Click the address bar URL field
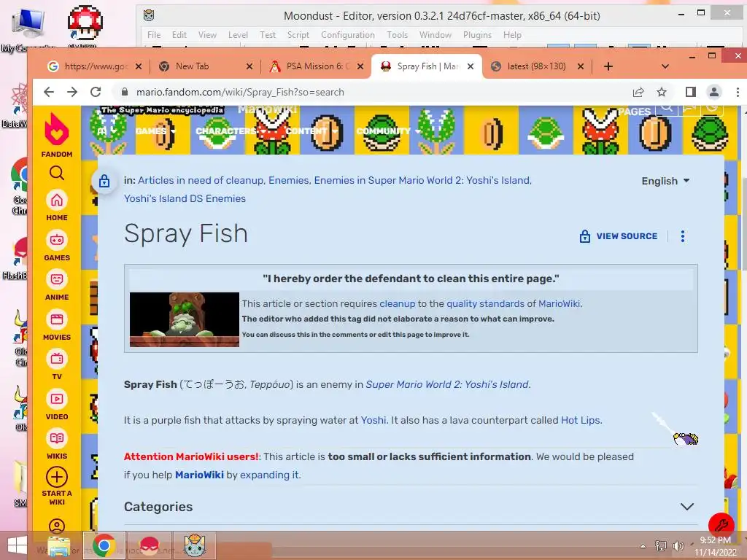This screenshot has height=560, width=747. point(371,92)
